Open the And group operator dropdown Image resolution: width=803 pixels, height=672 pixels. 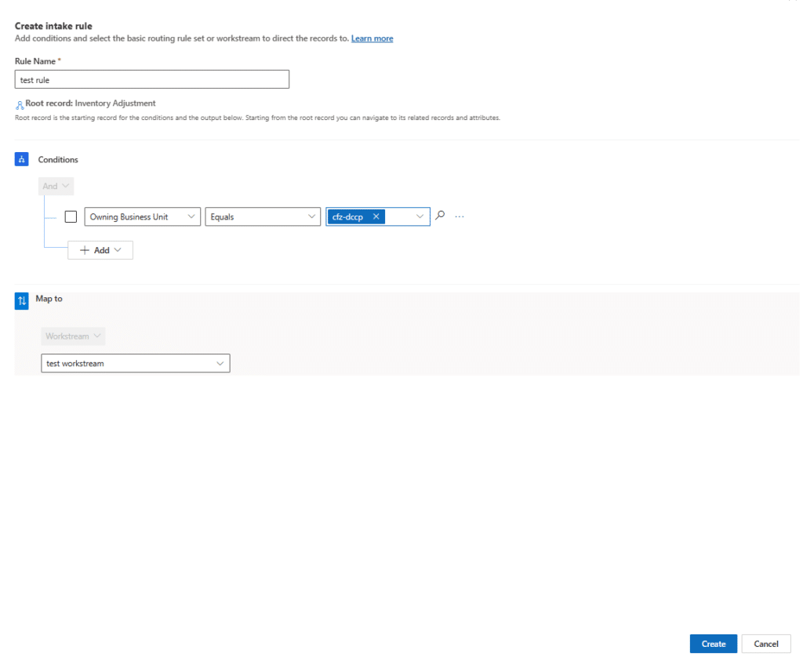56,186
